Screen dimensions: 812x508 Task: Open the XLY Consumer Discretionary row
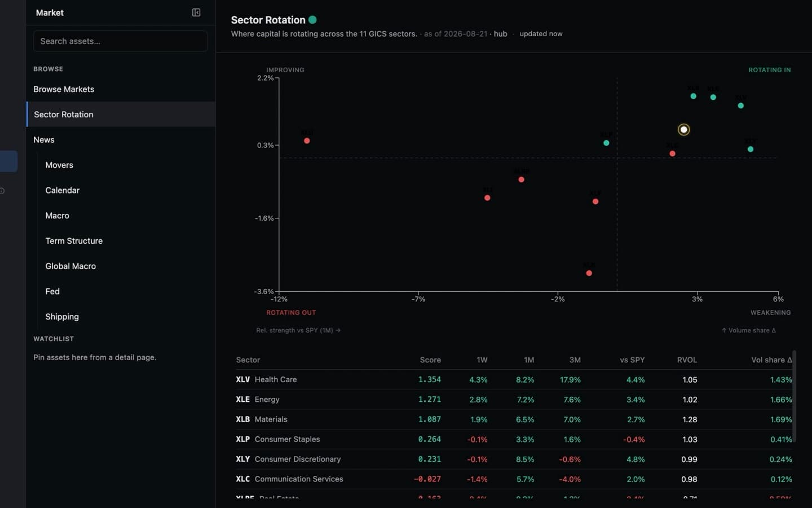(514, 459)
